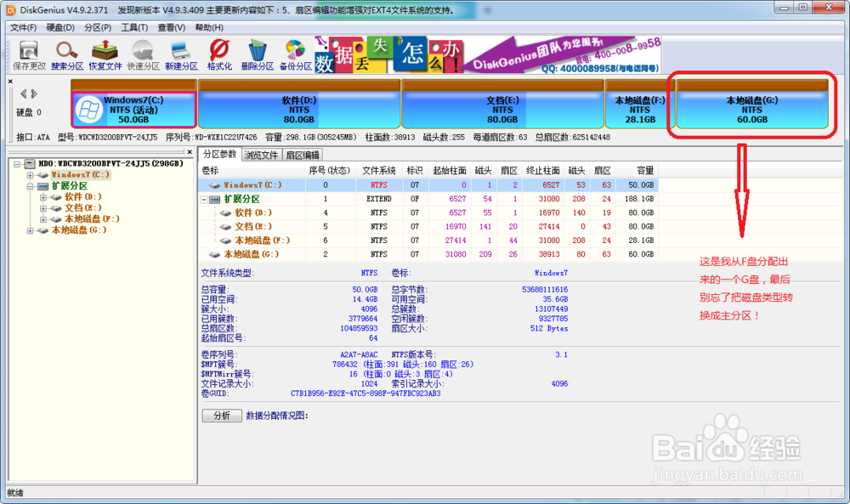Open the 备份分区 backup partition tool

tap(296, 55)
